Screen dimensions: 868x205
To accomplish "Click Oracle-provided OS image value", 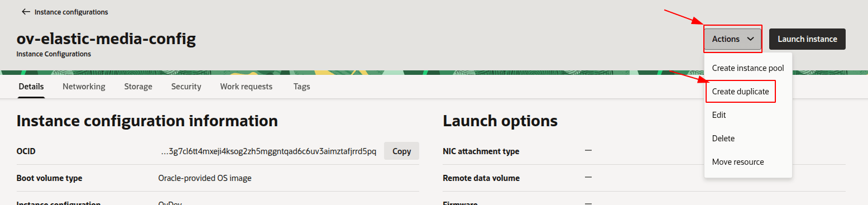I will tap(205, 178).
